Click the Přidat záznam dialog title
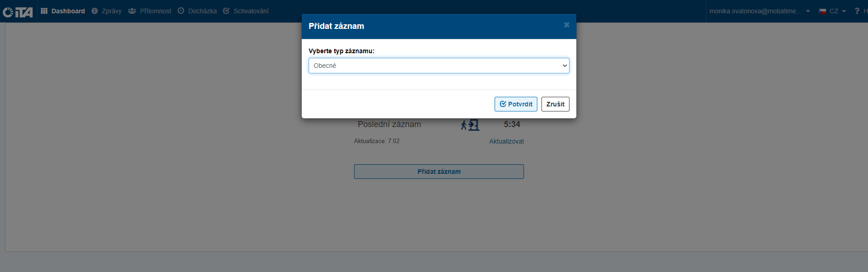 336,26
